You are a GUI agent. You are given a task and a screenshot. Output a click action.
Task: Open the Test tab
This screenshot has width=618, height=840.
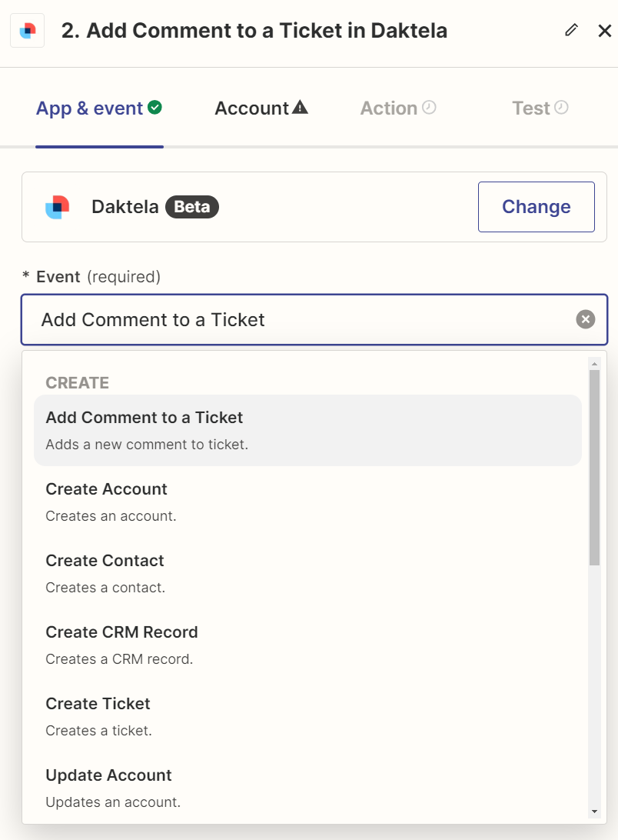tap(531, 108)
